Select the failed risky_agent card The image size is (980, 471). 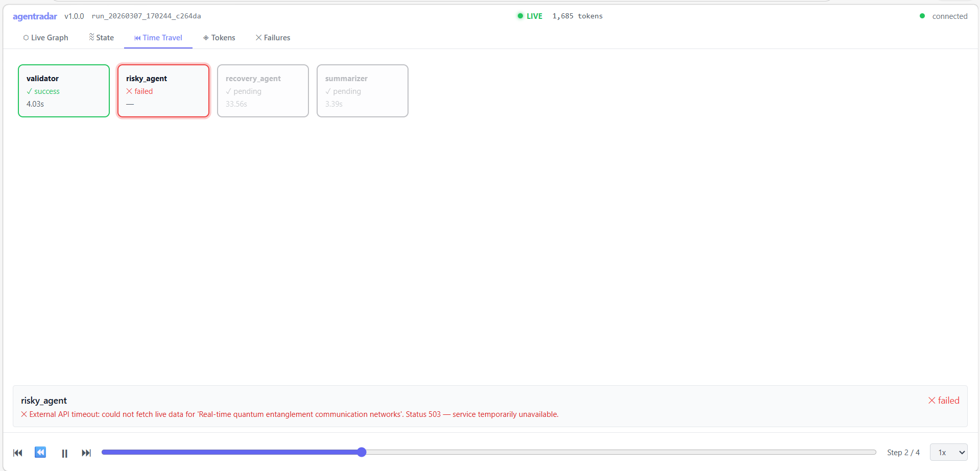click(x=163, y=91)
